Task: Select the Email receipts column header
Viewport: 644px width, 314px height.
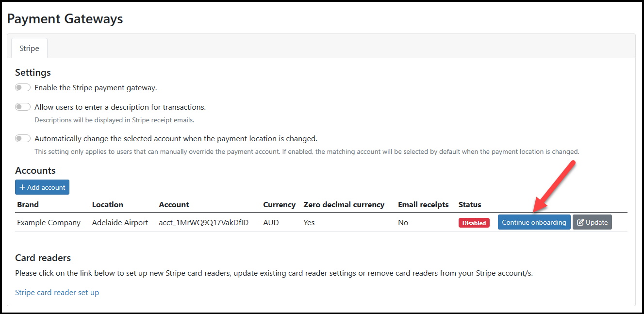Action: pos(423,205)
